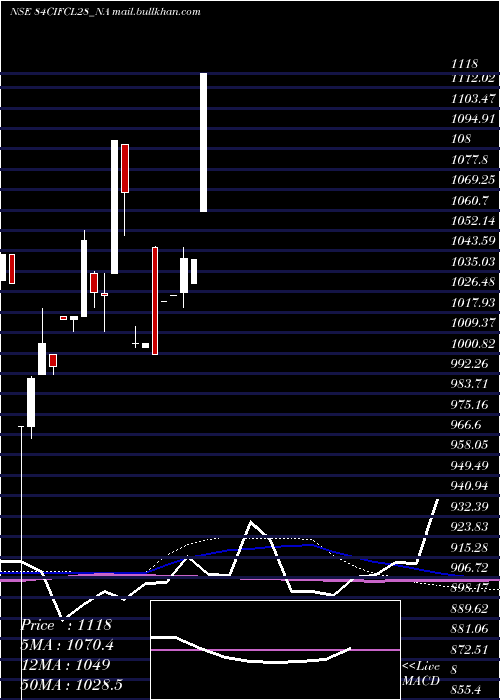Click the 975.16 price axis label
The image size is (500, 700).
(x=469, y=405)
